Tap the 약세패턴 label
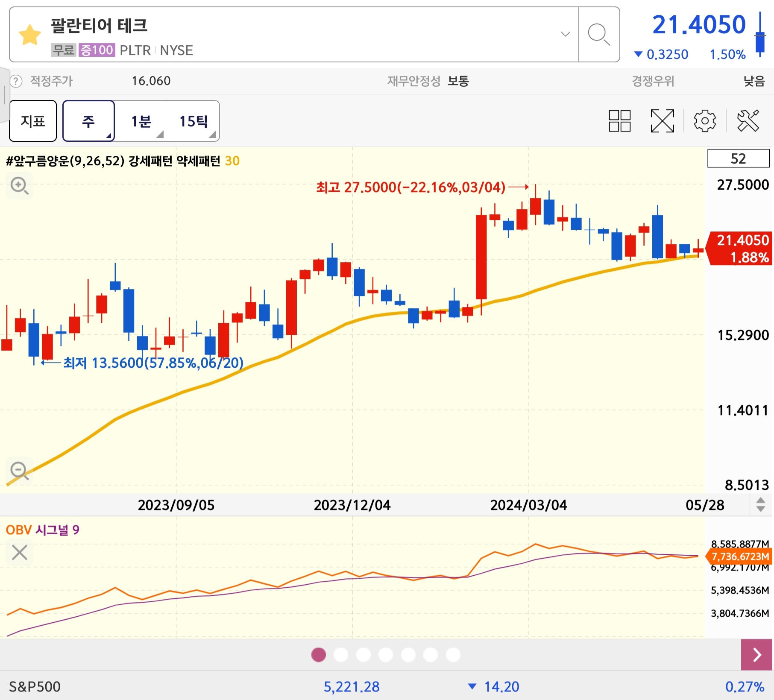Image resolution: width=774 pixels, height=700 pixels. (199, 161)
